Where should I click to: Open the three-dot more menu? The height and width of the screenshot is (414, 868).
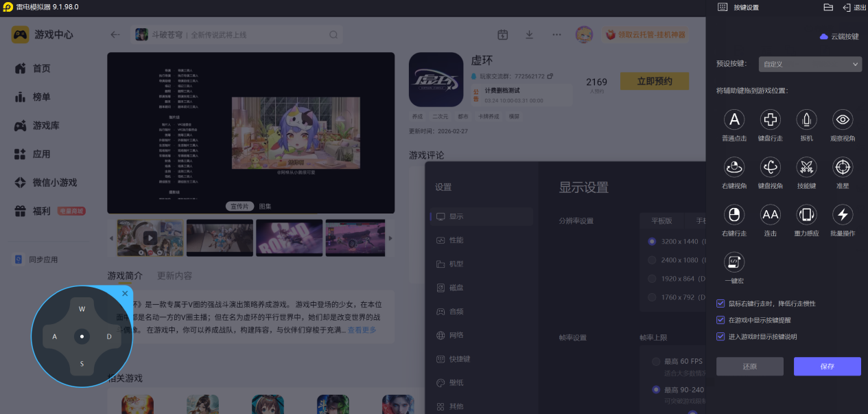(x=556, y=34)
